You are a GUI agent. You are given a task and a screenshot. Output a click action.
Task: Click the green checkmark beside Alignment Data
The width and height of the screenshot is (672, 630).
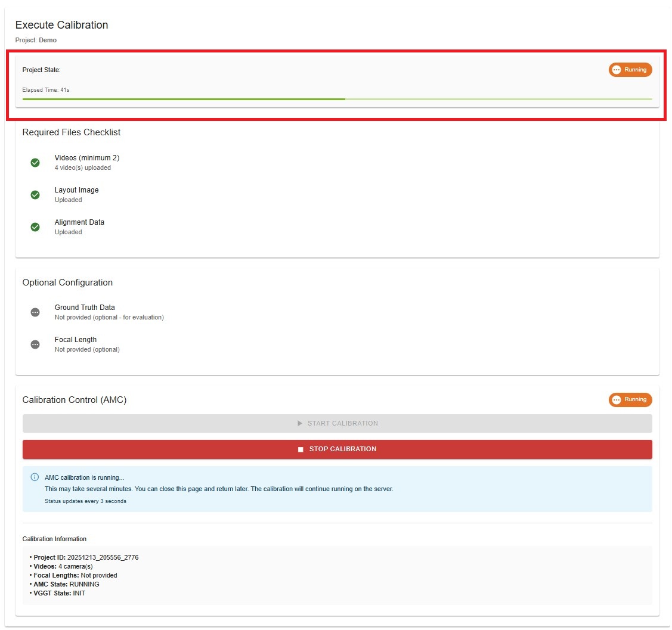point(35,227)
